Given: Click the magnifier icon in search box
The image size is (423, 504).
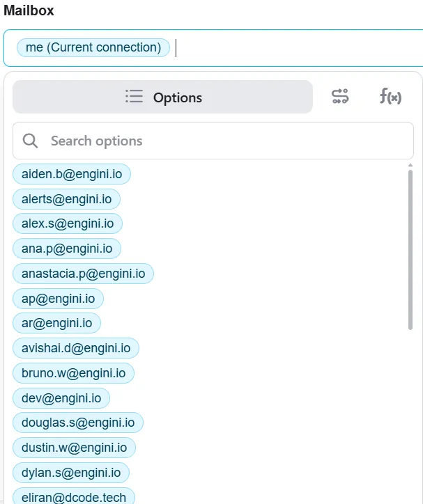Looking at the screenshot, I should click(x=30, y=141).
